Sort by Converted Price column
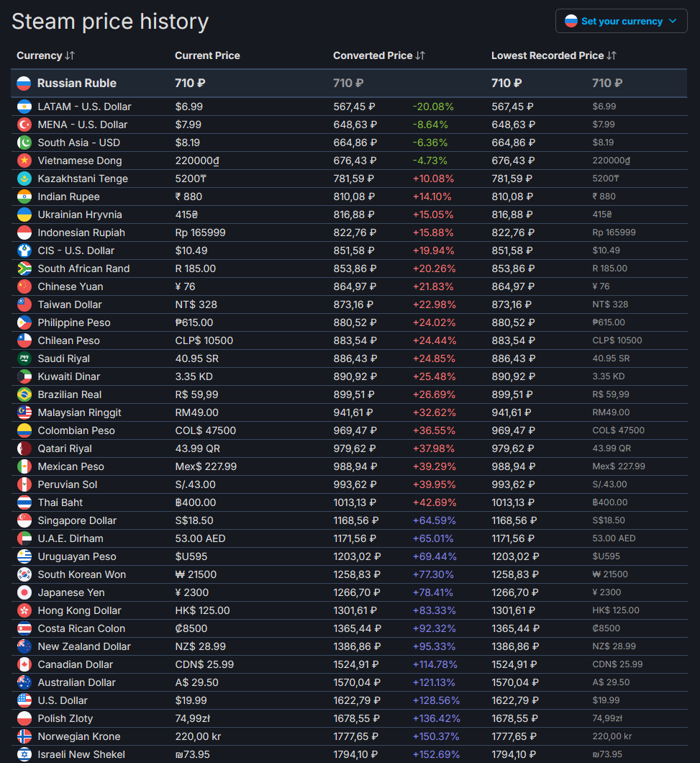Screen dimensions: 700x763 click(379, 55)
